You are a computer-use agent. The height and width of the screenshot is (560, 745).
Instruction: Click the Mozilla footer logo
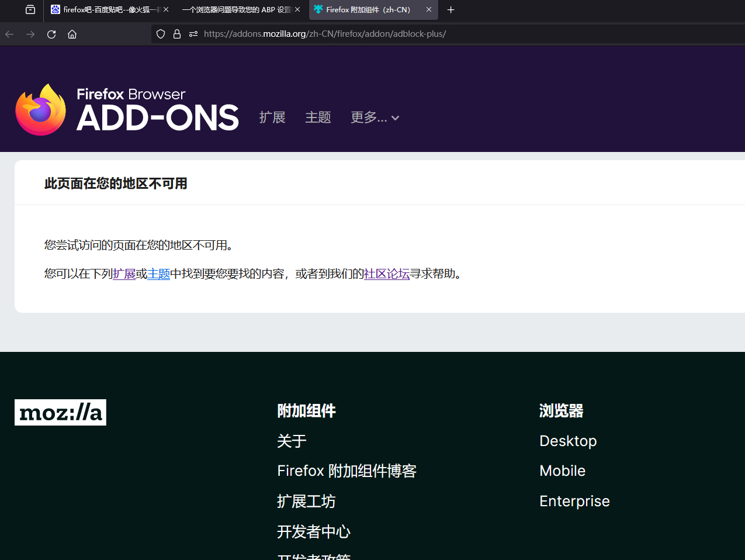coord(60,412)
